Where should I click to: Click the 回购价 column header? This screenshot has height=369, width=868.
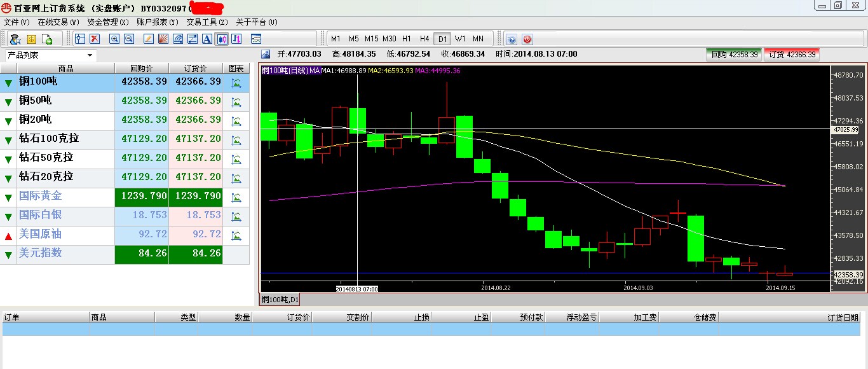click(141, 68)
